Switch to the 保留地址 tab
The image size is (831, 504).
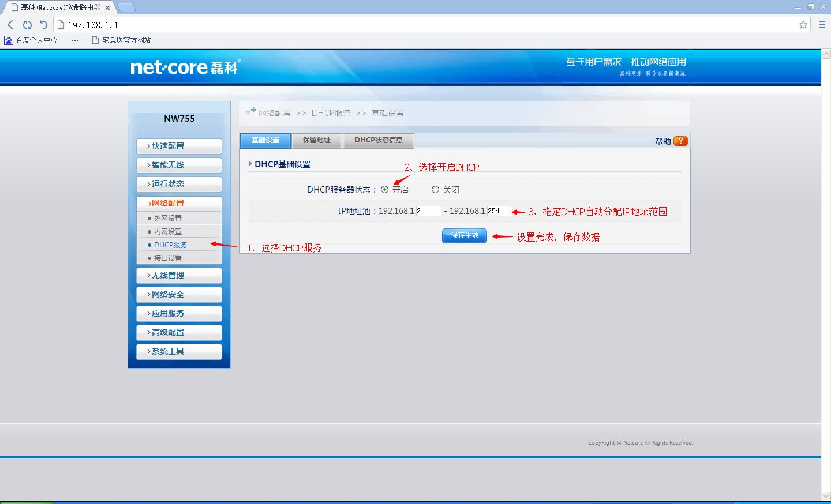[x=316, y=140]
